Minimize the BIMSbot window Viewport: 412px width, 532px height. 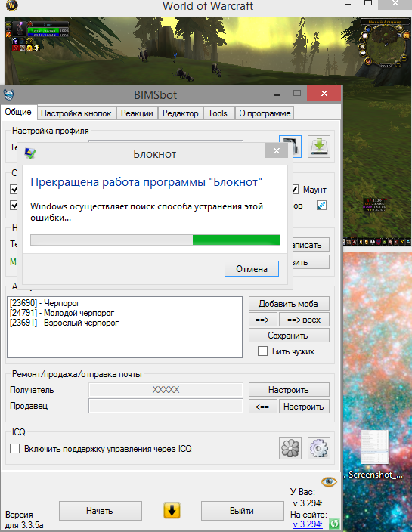(x=277, y=94)
